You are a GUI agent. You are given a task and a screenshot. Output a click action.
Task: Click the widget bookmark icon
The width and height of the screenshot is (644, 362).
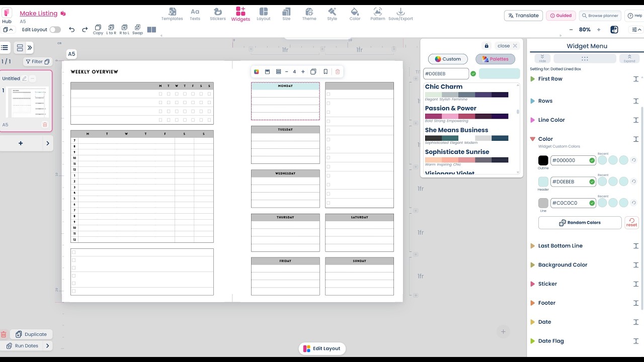326,72
